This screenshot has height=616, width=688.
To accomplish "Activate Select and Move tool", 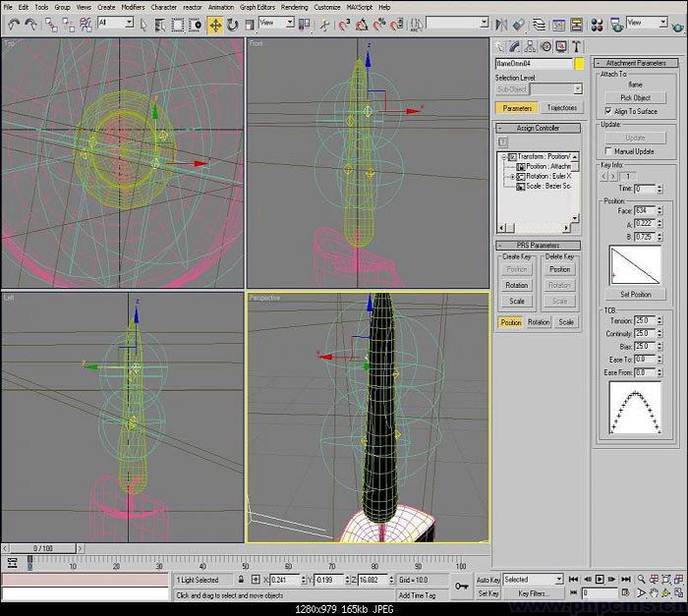I will pyautogui.click(x=215, y=25).
